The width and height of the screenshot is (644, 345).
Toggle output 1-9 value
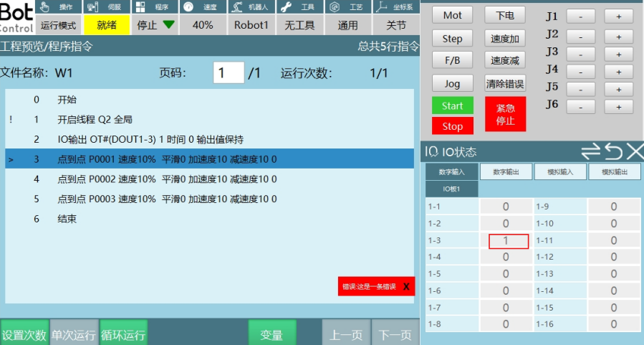pos(613,207)
